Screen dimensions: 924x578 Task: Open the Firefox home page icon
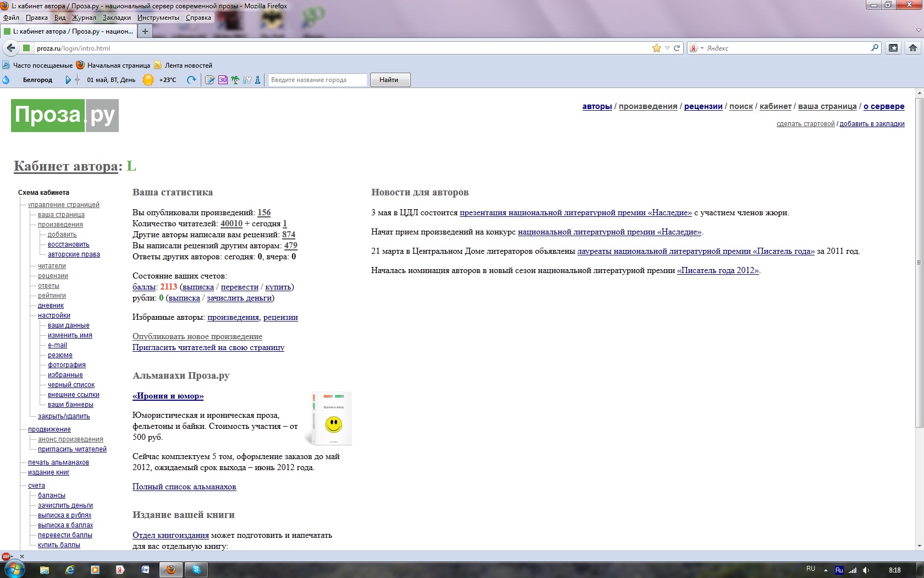(913, 48)
